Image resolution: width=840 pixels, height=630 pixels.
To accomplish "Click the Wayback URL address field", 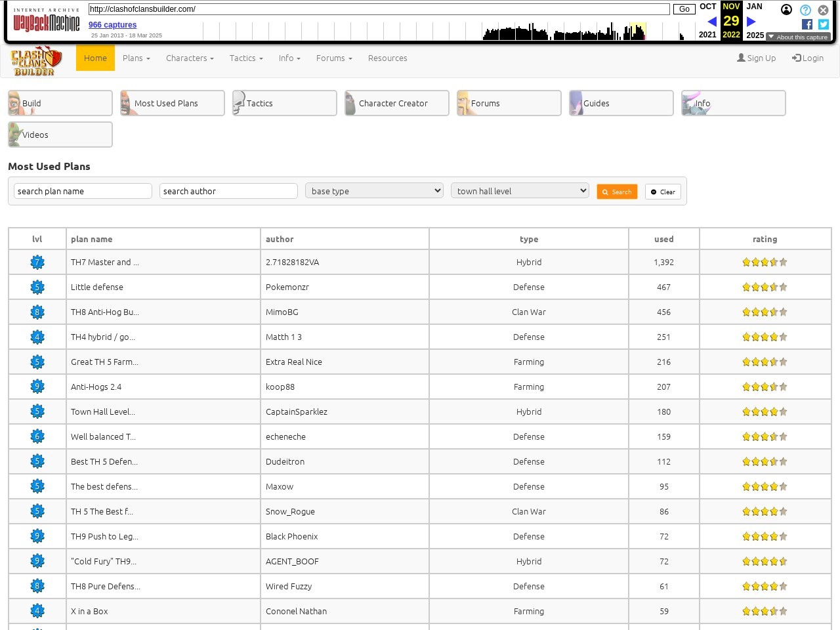I will click(379, 9).
